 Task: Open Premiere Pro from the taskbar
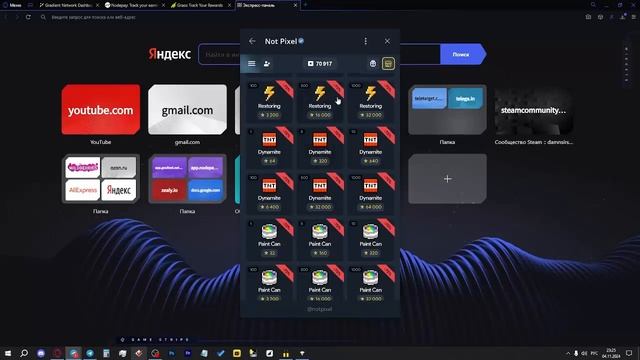tap(188, 353)
